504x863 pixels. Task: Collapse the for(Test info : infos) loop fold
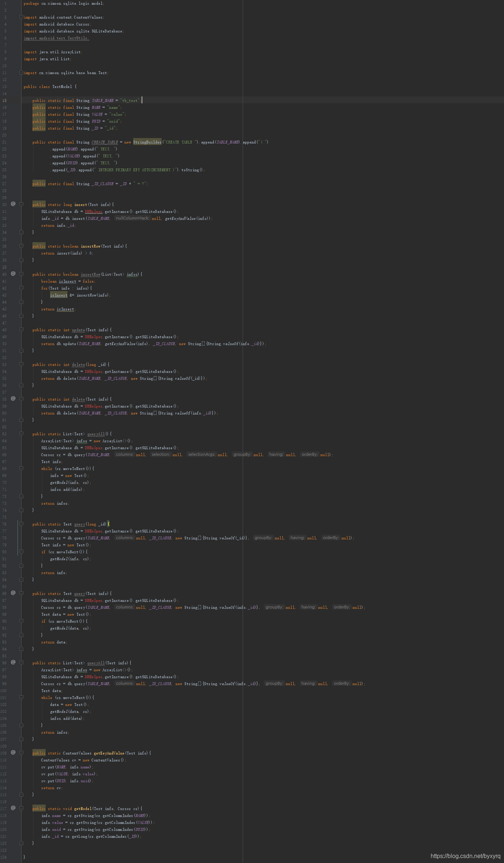click(x=21, y=288)
